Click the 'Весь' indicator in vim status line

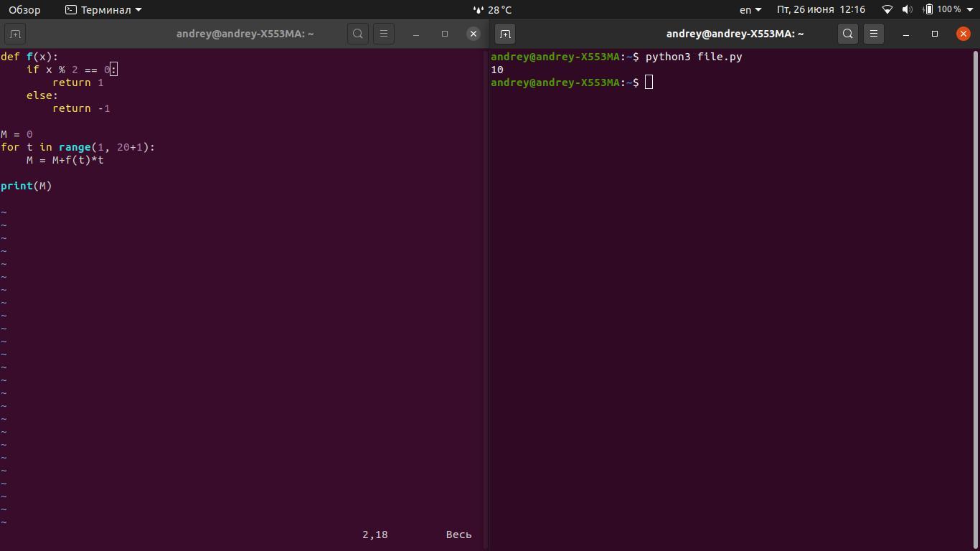[x=459, y=534]
